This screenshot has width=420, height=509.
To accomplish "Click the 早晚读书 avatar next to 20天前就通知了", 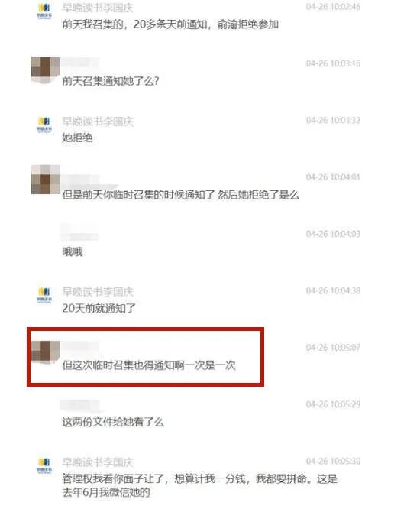I will pyautogui.click(x=44, y=295).
